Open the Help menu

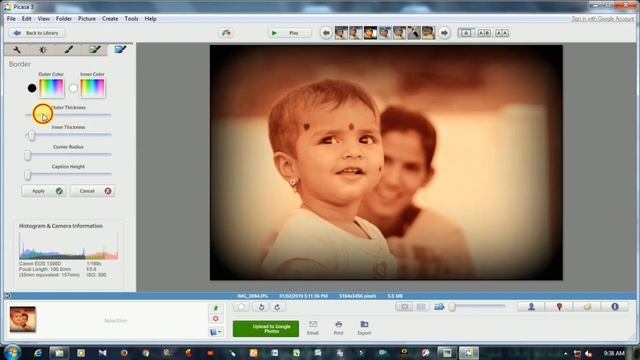click(x=150, y=19)
